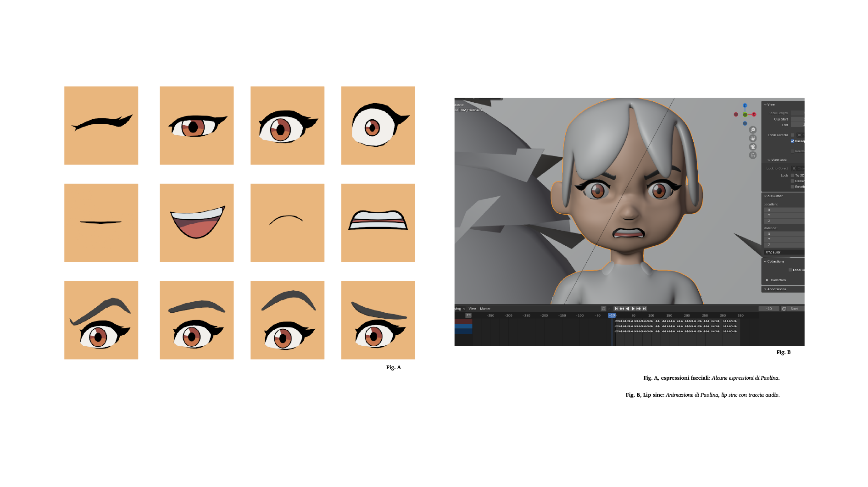Image resolution: width=868 pixels, height=487 pixels.
Task: Click the blue Z axis on navigation gizmo
Action: [745, 105]
